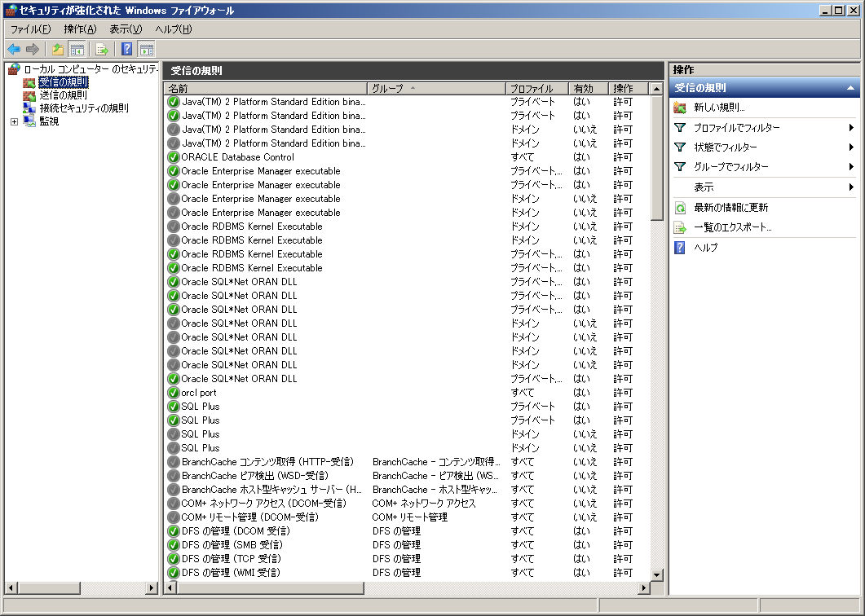Screen dimensions: 865x616
Task: Click 一覧のエクスポート... action
Action: pyautogui.click(x=733, y=227)
